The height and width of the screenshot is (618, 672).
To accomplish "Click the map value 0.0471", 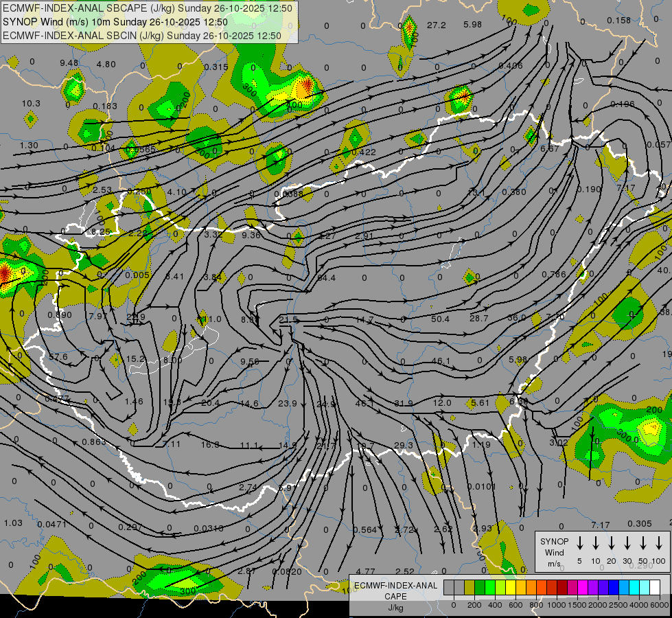I will click(52, 524).
